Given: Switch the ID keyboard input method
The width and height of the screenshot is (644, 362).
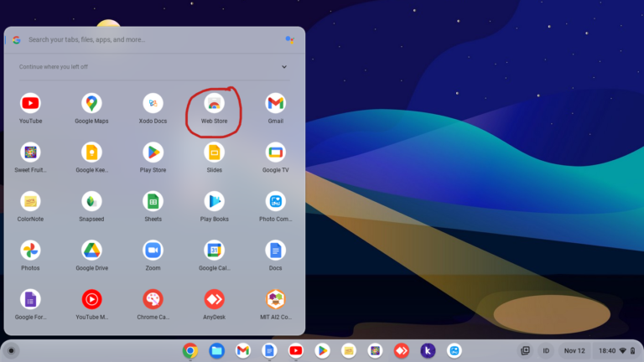Looking at the screenshot, I should point(546,350).
